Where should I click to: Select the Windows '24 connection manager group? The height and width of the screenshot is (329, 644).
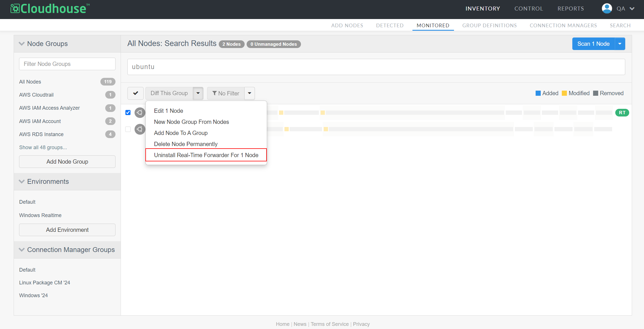pos(34,295)
